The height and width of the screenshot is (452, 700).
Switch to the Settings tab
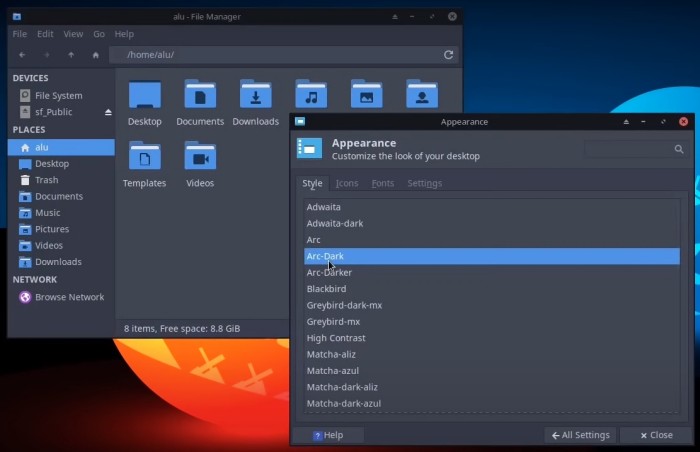click(x=425, y=183)
